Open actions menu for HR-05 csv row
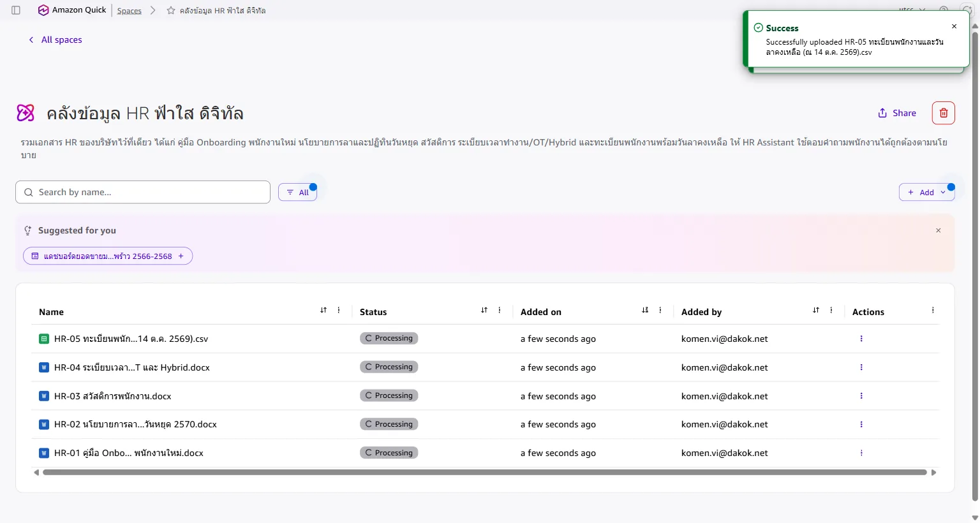This screenshot has height=523, width=980. [861, 339]
